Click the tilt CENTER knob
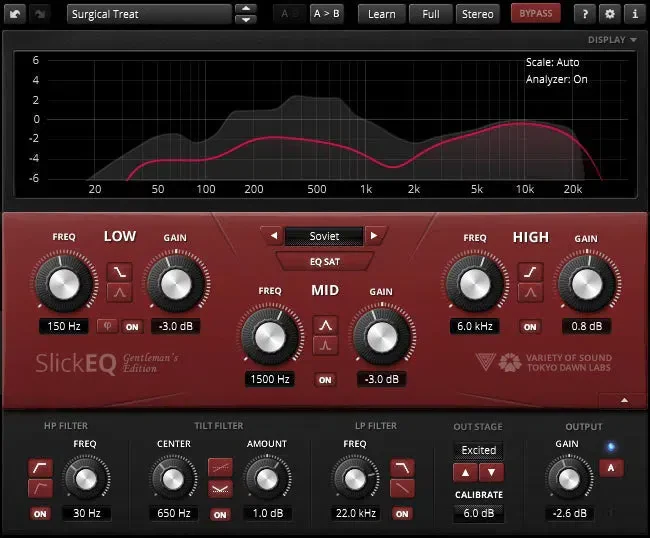Image resolution: width=650 pixels, height=538 pixels. coord(173,479)
